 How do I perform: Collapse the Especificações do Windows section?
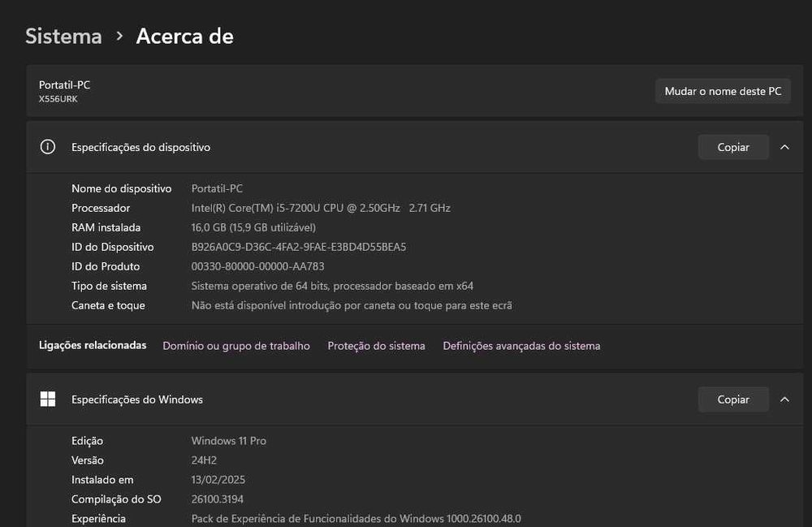click(784, 400)
